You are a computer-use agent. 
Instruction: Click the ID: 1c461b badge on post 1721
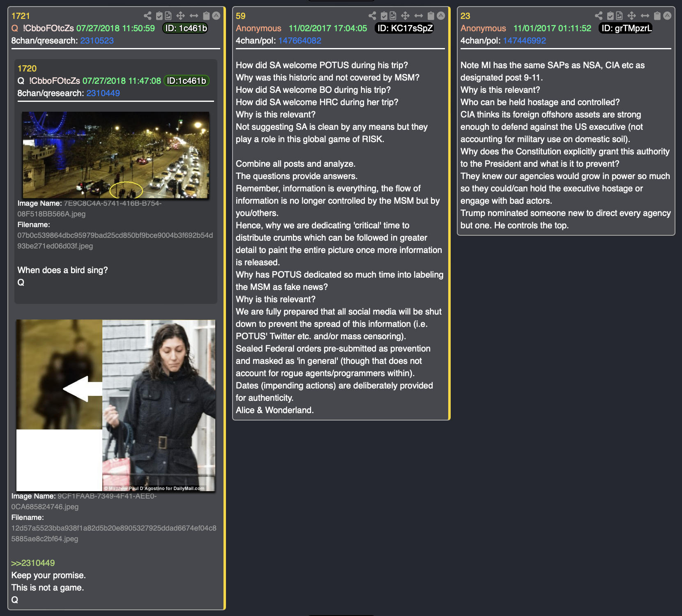(x=186, y=28)
